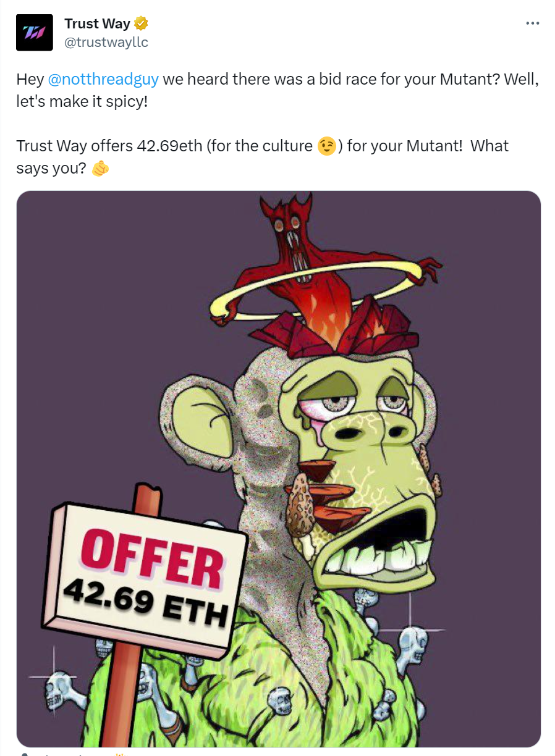Viewport: 555px width, 756px height.
Task: Open the @notthreadguy mention link
Action: pyautogui.click(x=103, y=79)
